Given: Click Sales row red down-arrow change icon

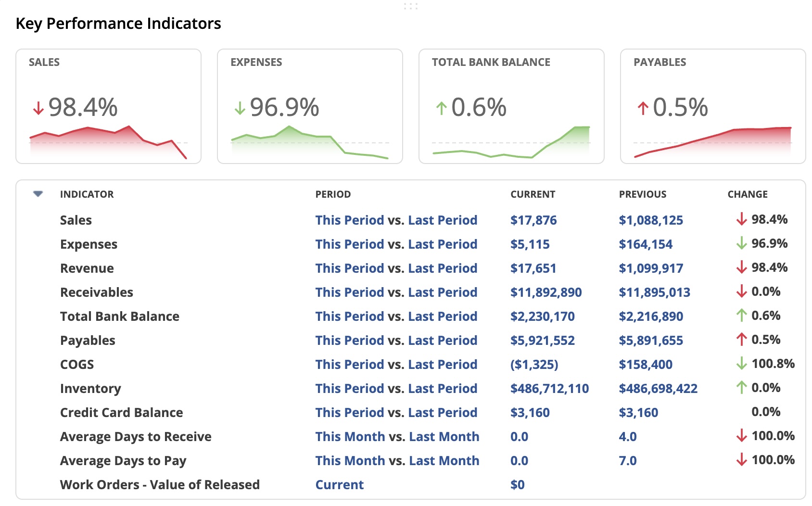Looking at the screenshot, I should (741, 219).
